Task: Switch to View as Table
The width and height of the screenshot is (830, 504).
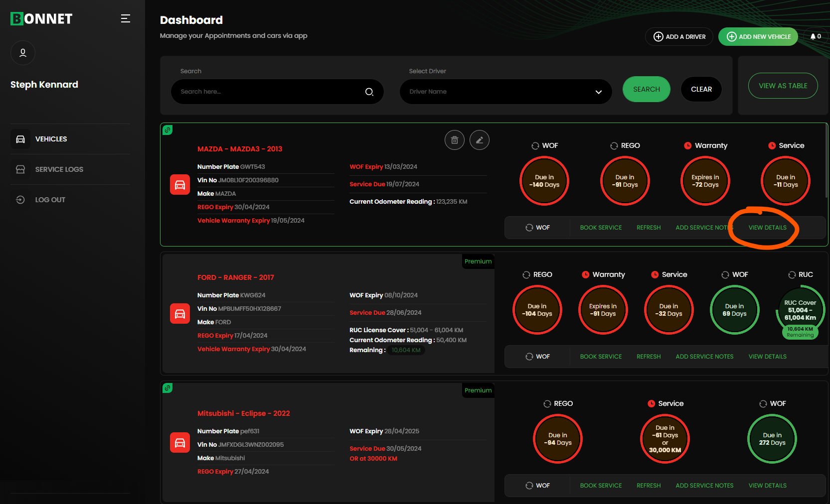Action: click(x=783, y=86)
